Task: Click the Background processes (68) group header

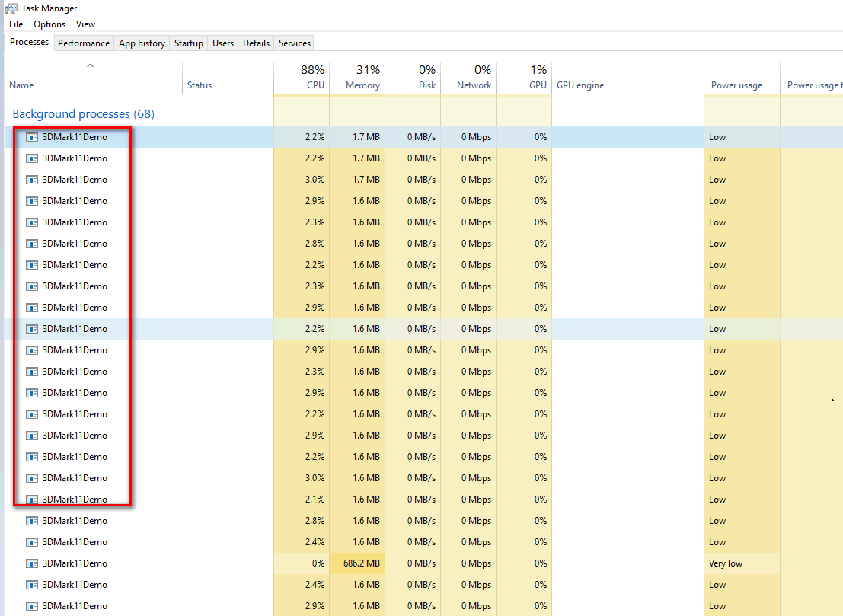Action: 83,114
